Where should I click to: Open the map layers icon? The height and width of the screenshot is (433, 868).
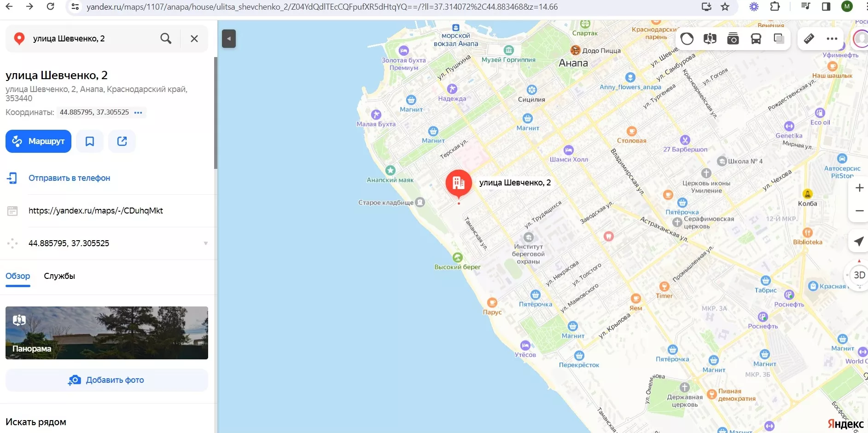[x=779, y=39]
